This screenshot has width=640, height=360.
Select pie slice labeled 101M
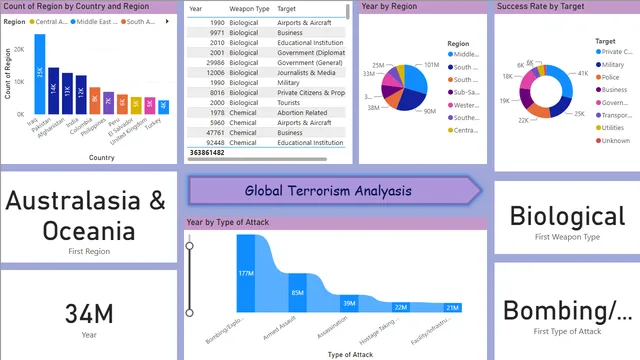[416, 80]
